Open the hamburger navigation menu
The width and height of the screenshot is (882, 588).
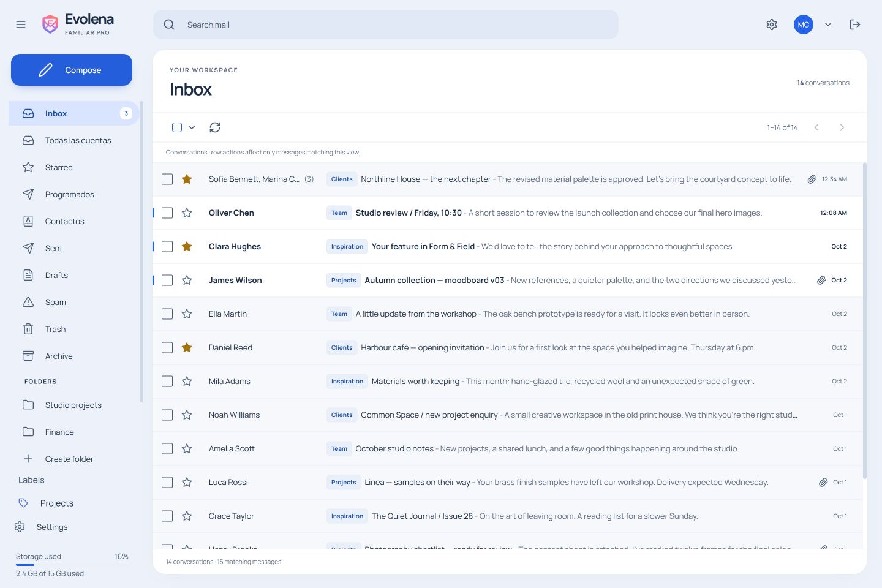point(21,24)
